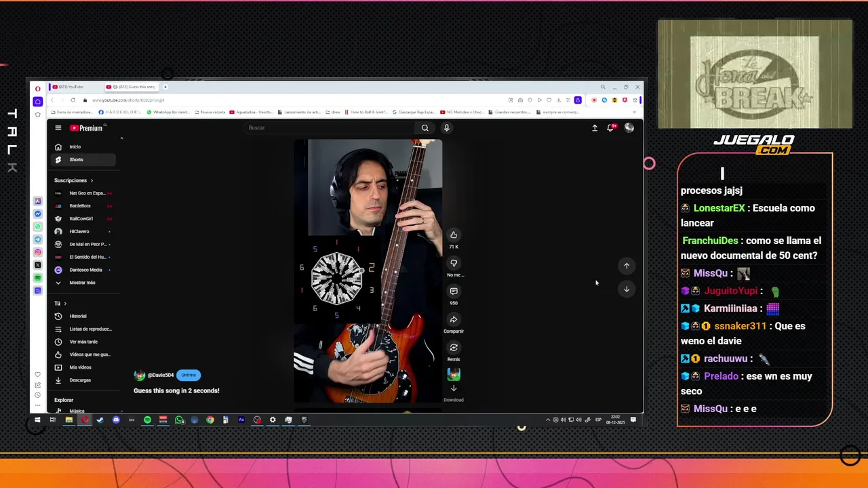This screenshot has width=868, height=488.
Task: Open Discord from the Windows taskbar
Action: [x=116, y=420]
